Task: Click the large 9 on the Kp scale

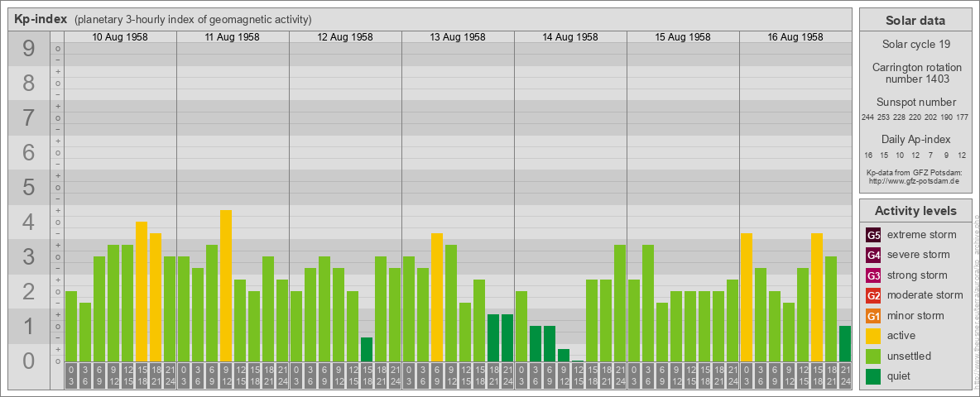Action: (x=29, y=49)
